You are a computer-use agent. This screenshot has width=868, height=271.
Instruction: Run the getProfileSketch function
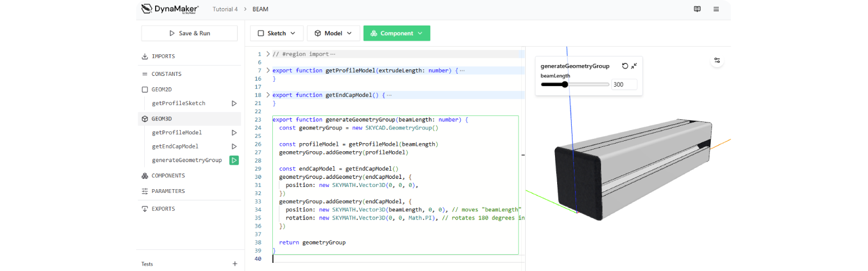(x=234, y=103)
